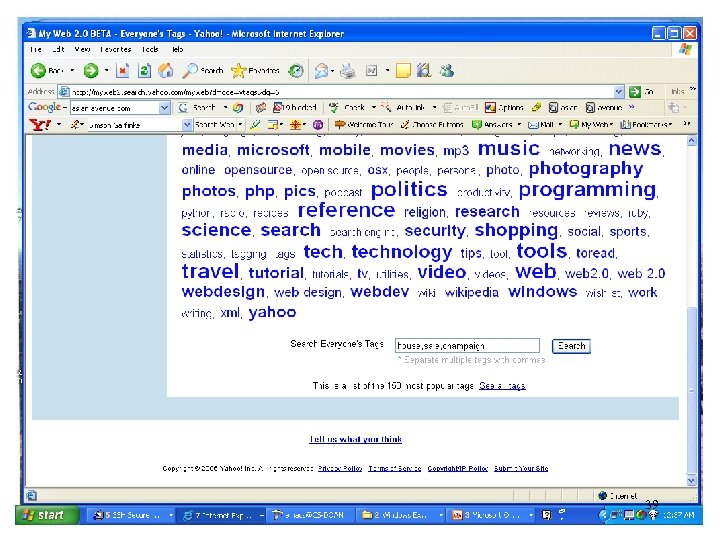The width and height of the screenshot is (720, 540).
Task: Click the Refresh page icon
Action: pyautogui.click(x=144, y=71)
